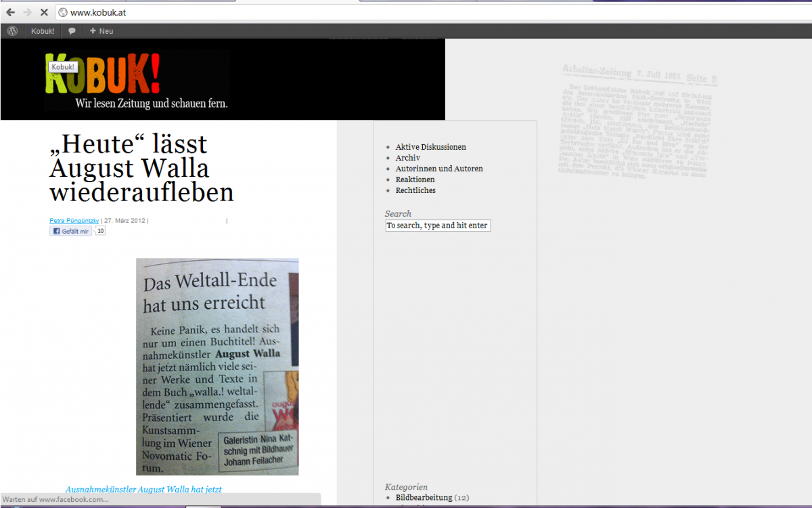Click the Facebook like count 10

pos(100,231)
